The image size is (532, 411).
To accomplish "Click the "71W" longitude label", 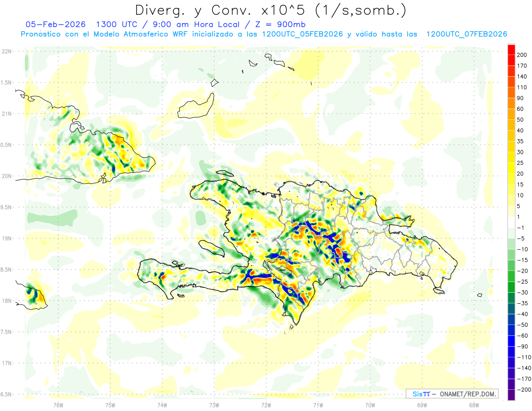I will [x=318, y=405].
